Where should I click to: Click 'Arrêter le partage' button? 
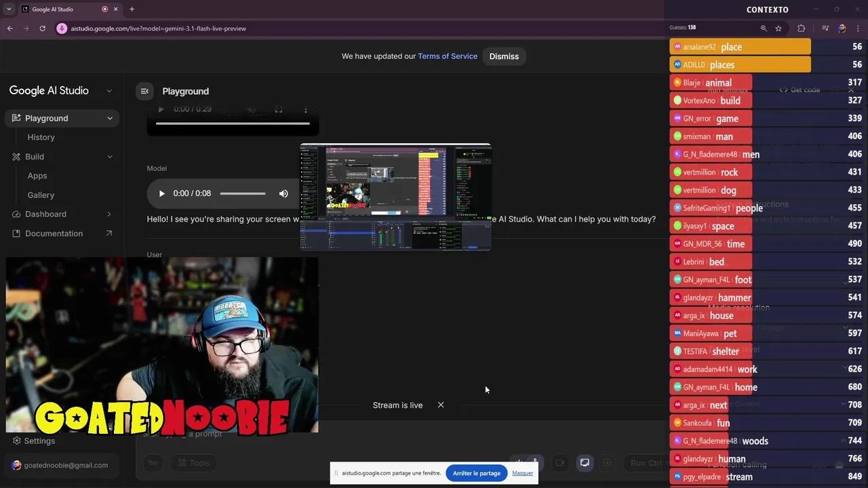pyautogui.click(x=477, y=473)
